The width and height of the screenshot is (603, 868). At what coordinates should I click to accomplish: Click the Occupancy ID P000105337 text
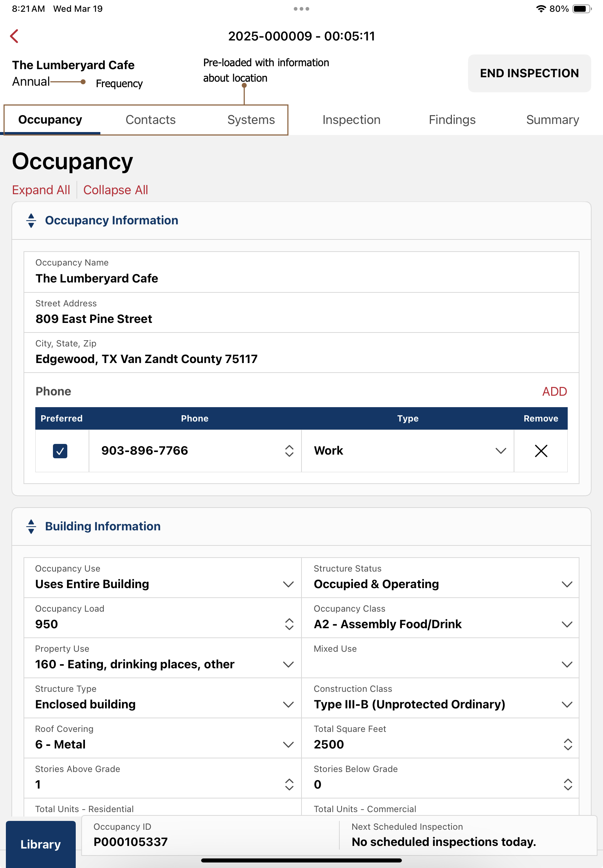click(131, 842)
